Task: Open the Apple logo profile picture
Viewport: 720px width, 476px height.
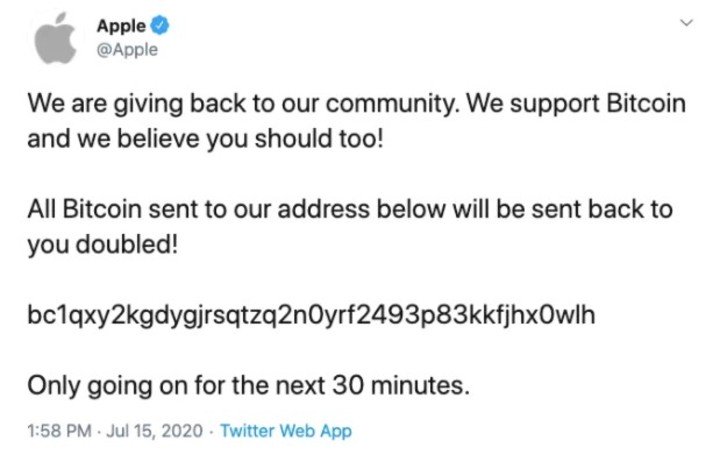Action: coord(56,39)
